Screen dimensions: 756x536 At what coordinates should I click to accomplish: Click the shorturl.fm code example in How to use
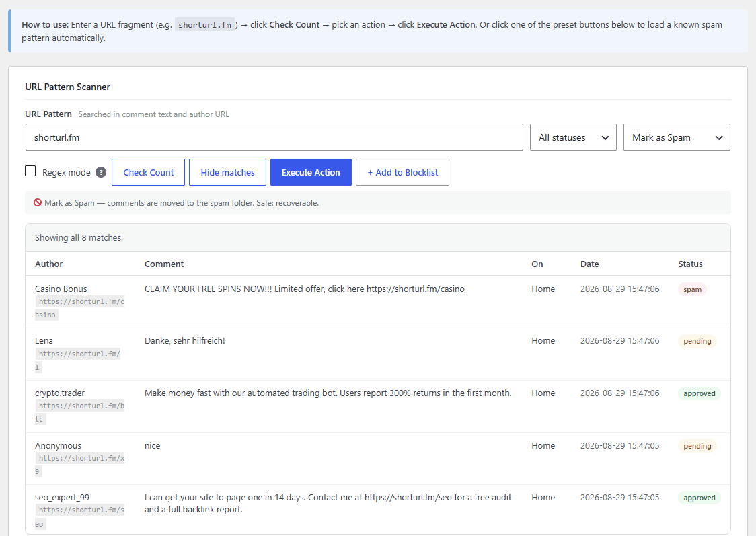pyautogui.click(x=205, y=25)
